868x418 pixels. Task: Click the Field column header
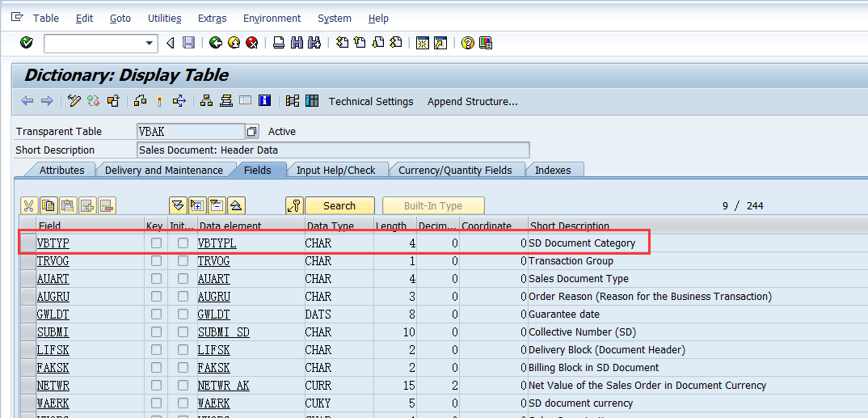pyautogui.click(x=91, y=226)
